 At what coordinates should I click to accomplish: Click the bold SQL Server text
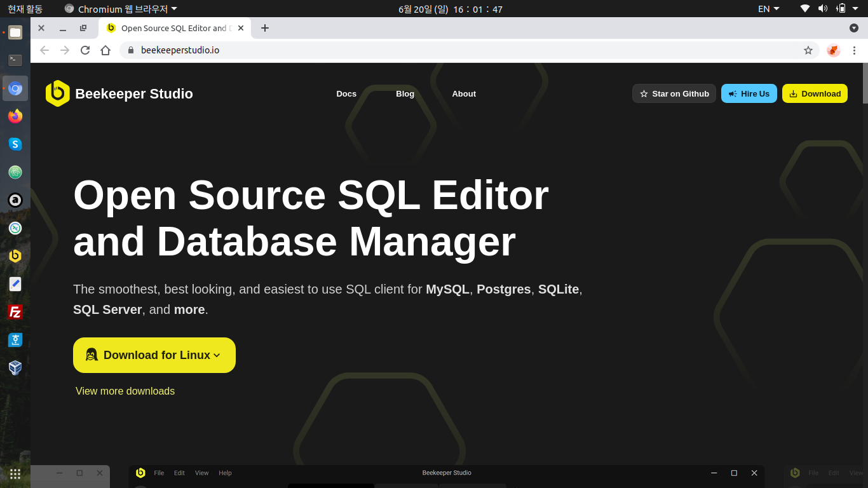(107, 309)
